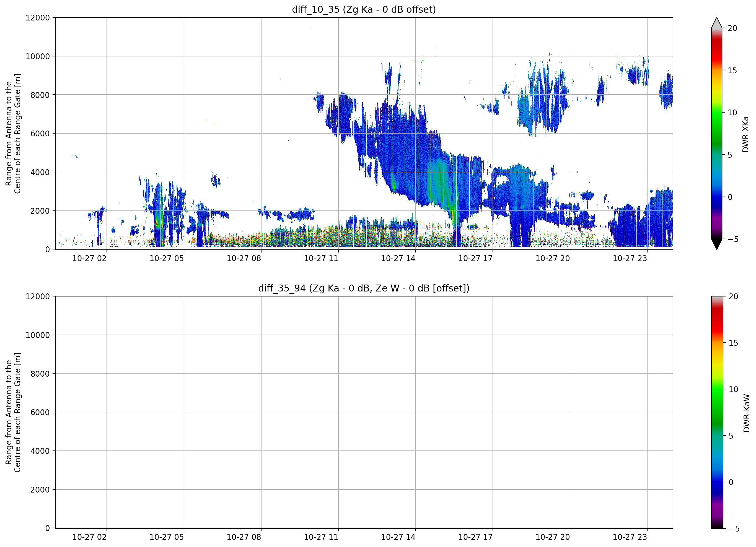756x547 pixels.
Task: Click the bottom plot '10-27 23' x-axis label
Action: (x=630, y=537)
